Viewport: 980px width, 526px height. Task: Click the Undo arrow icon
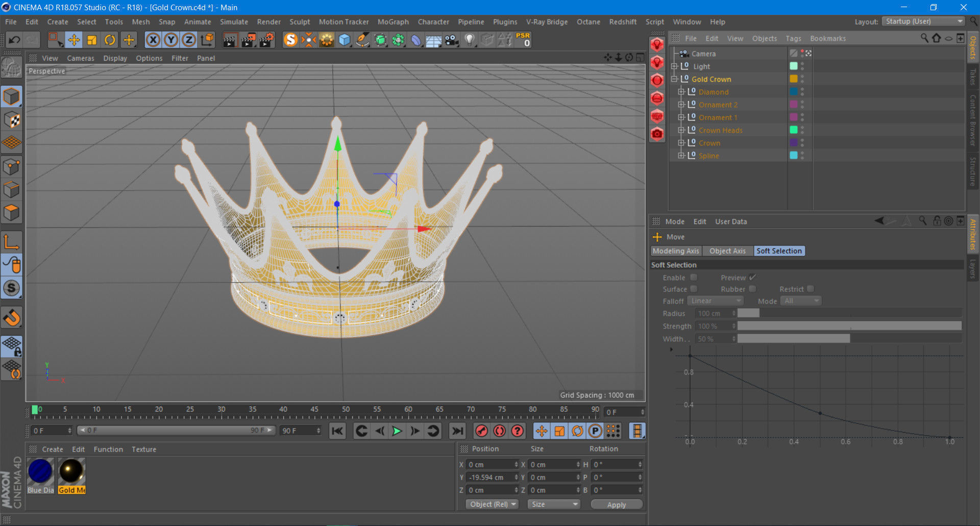pos(14,40)
